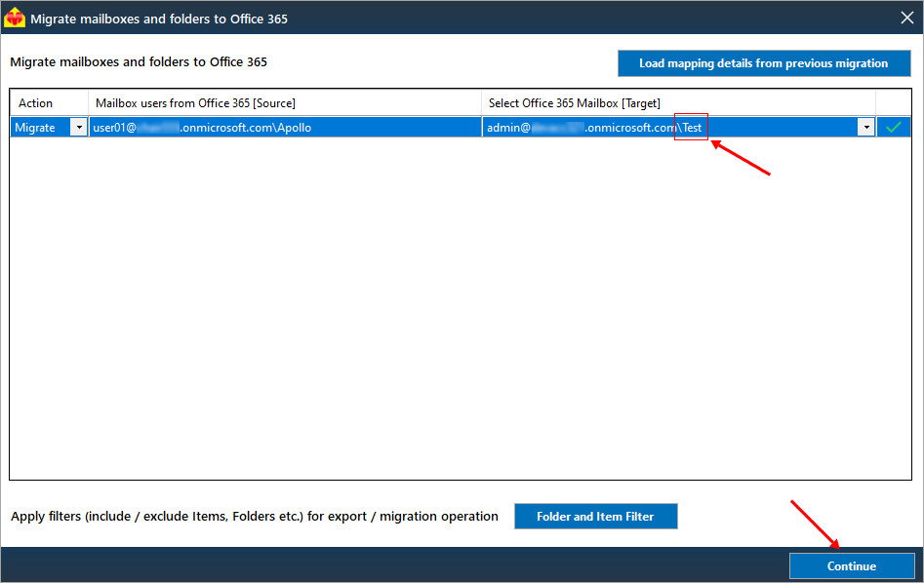
Task: Click the \Test folder text in target
Action: pos(691,128)
